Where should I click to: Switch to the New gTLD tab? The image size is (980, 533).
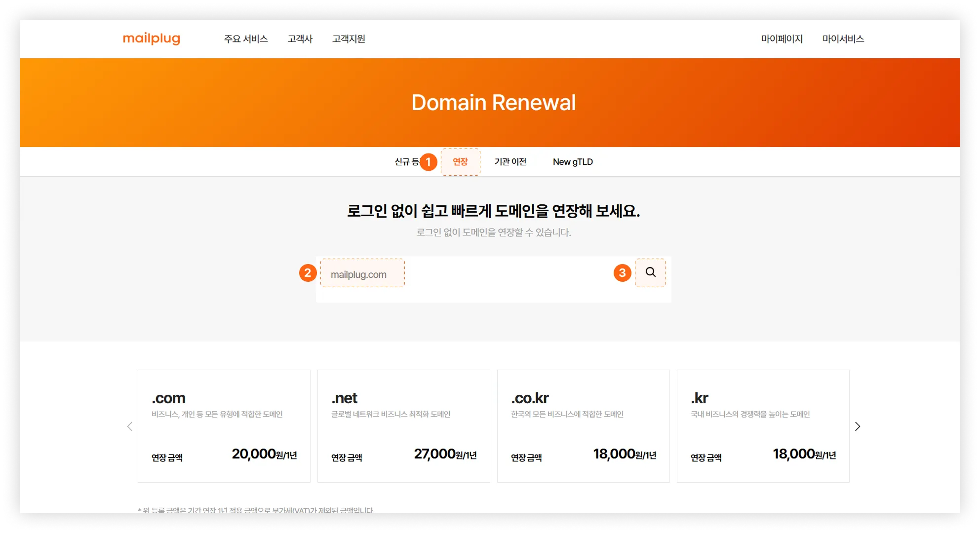(x=573, y=162)
